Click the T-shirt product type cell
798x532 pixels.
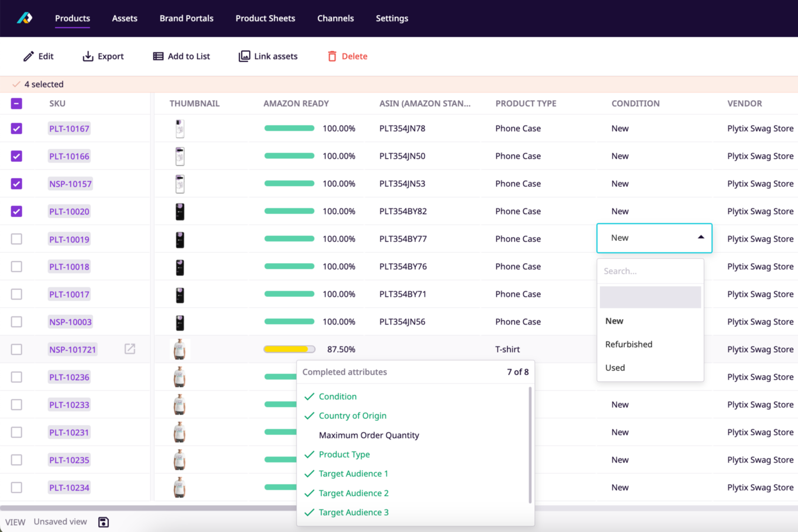point(507,349)
